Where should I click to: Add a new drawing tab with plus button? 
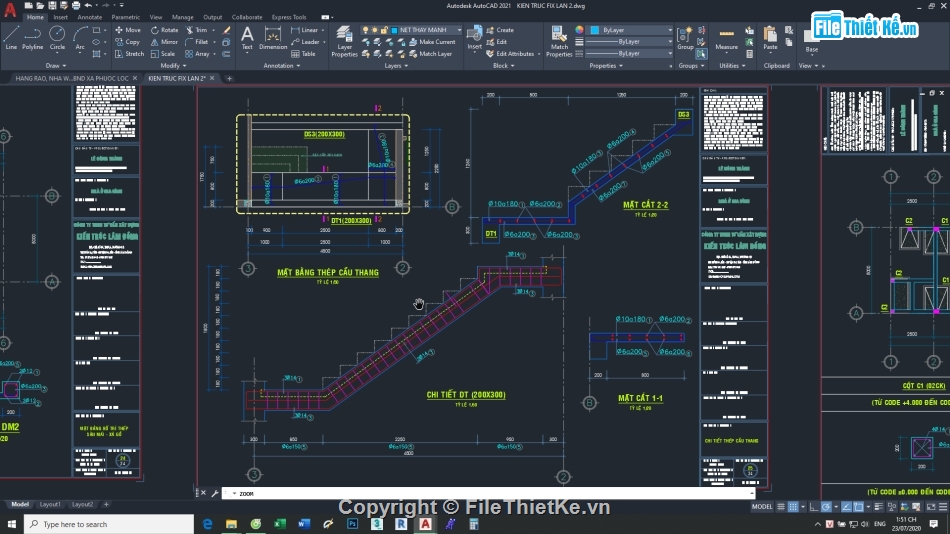[x=229, y=78]
